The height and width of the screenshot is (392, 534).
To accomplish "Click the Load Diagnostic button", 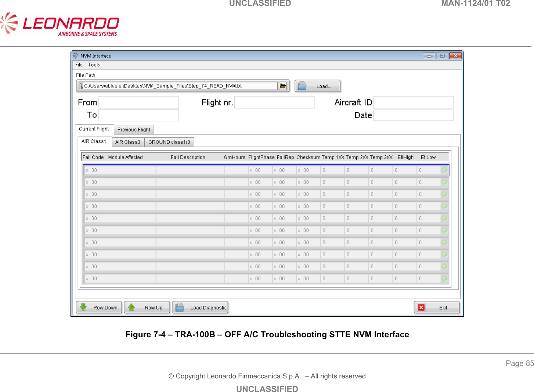I will [x=201, y=308].
